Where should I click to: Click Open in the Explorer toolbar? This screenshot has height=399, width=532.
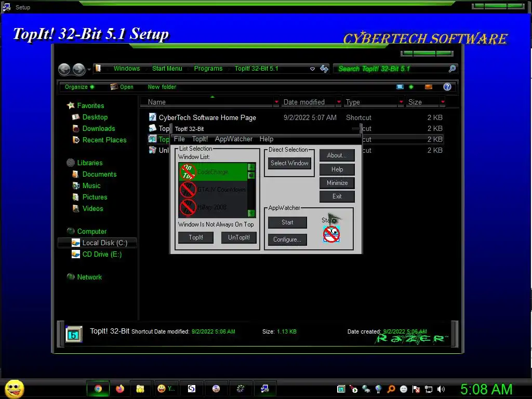tap(122, 87)
